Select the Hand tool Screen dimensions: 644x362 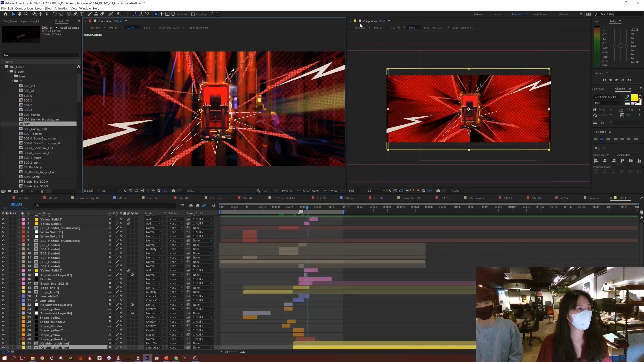[19, 14]
